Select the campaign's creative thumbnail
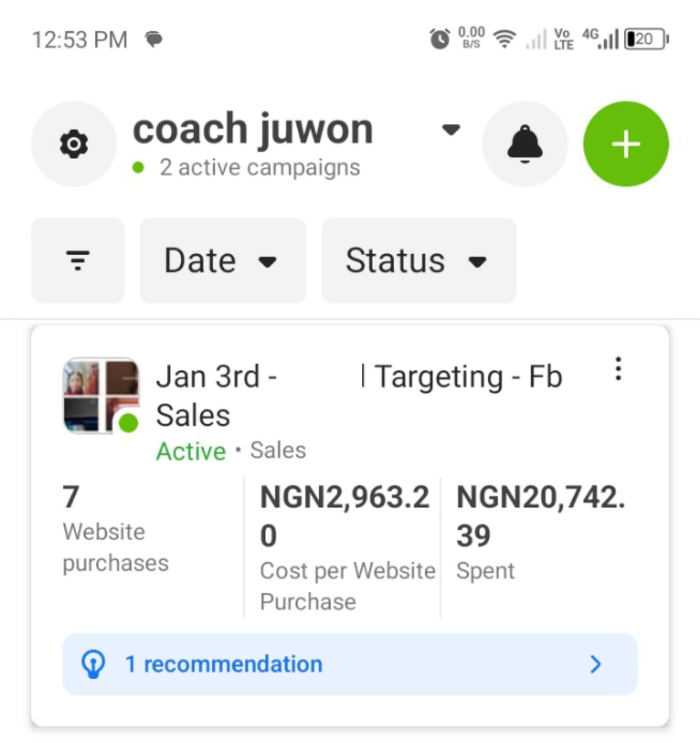 coord(101,396)
